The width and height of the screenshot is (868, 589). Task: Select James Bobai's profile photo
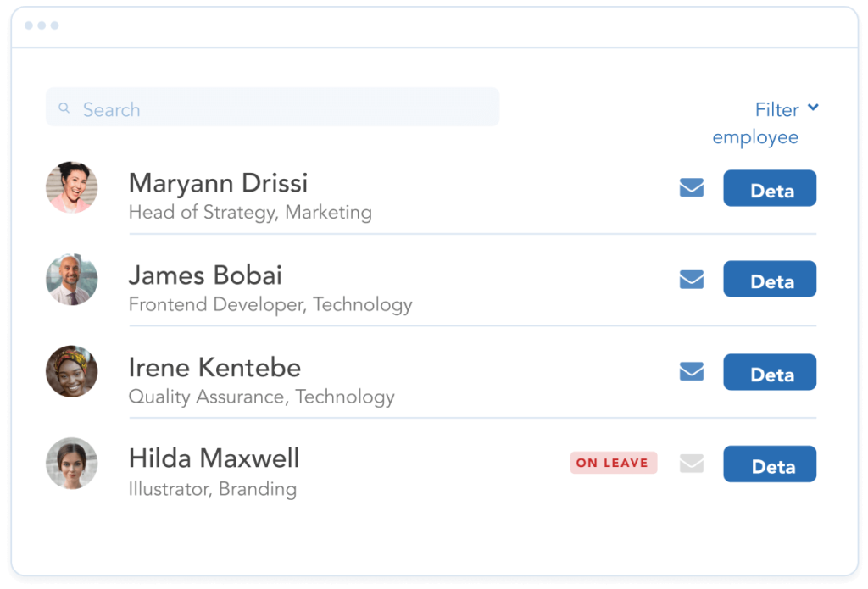pos(71,279)
